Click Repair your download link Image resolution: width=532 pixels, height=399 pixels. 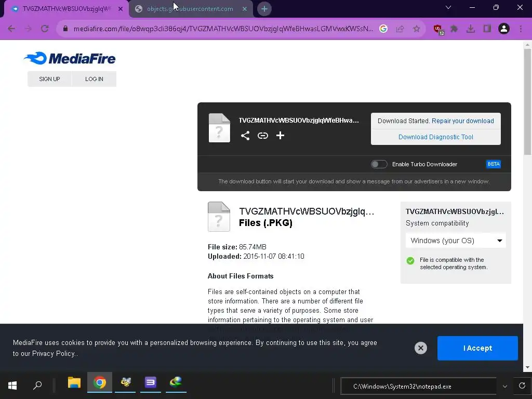pyautogui.click(x=462, y=121)
